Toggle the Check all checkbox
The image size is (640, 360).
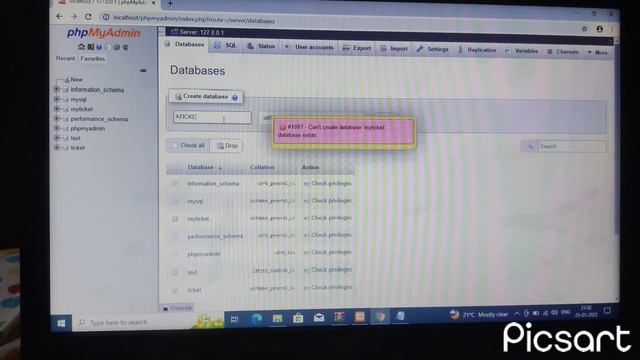click(x=175, y=145)
